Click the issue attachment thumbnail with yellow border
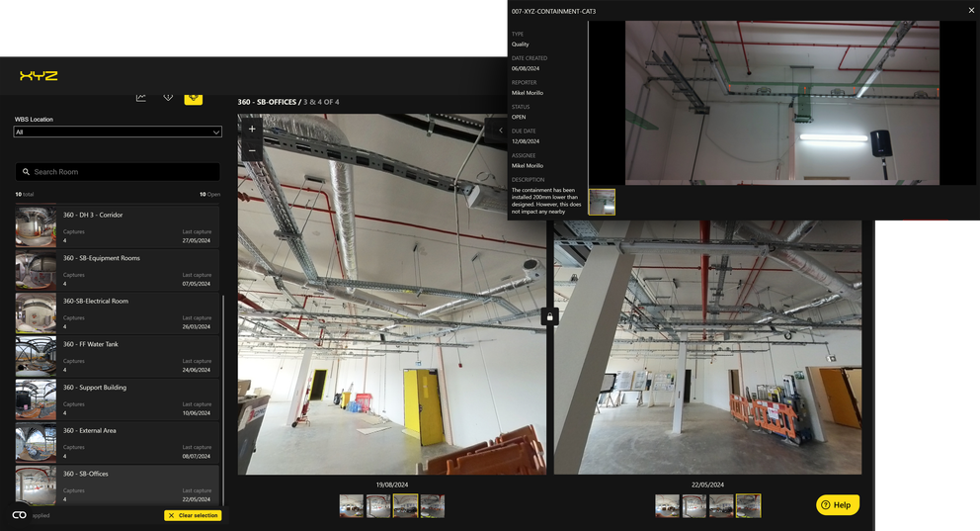Screen dimensions: 980x531 (x=602, y=202)
